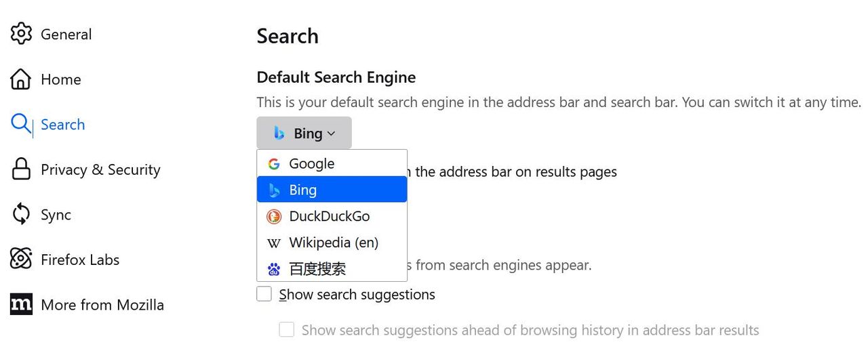This screenshot has height=351, width=868.
Task: Choose the highlighted Bing option in list
Action: pyautogui.click(x=332, y=190)
